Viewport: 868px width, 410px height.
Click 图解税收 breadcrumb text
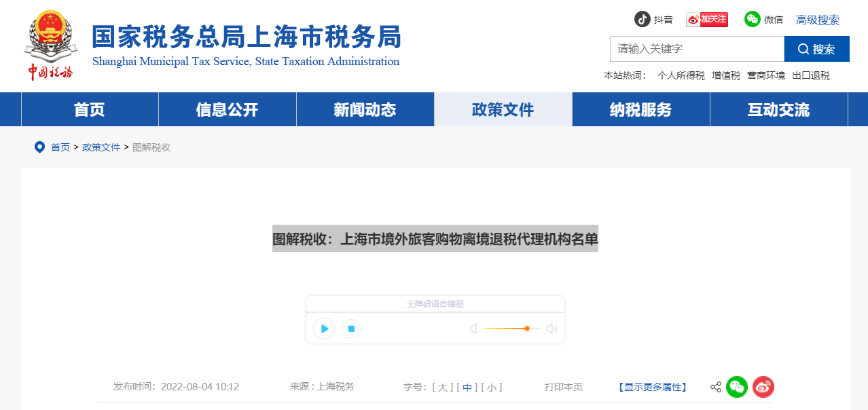click(151, 147)
